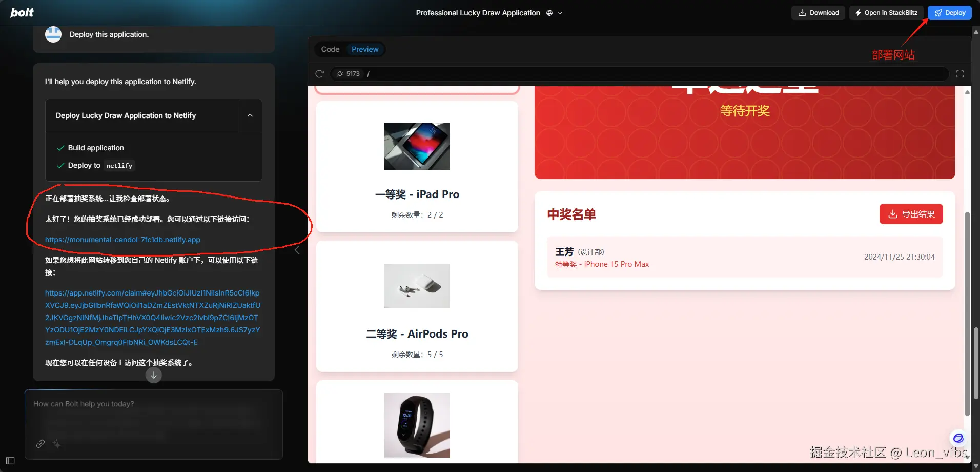Image resolution: width=980 pixels, height=472 pixels.
Task: Collapse the chat panel with the side chevron
Action: [x=297, y=250]
